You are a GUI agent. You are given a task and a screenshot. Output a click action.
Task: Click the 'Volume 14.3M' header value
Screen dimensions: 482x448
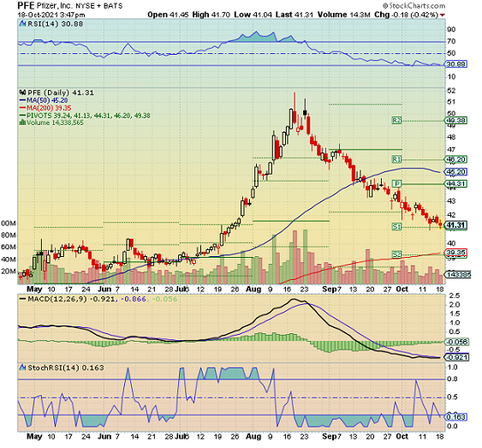(x=344, y=15)
